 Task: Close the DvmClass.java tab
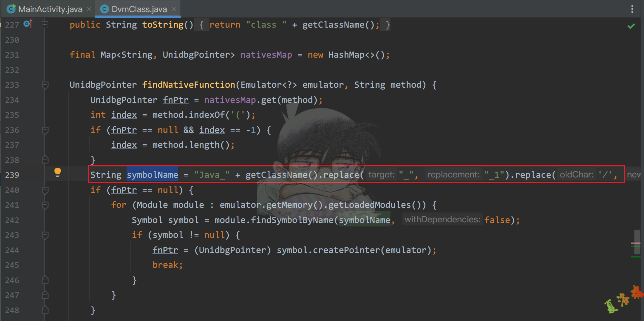(x=174, y=9)
